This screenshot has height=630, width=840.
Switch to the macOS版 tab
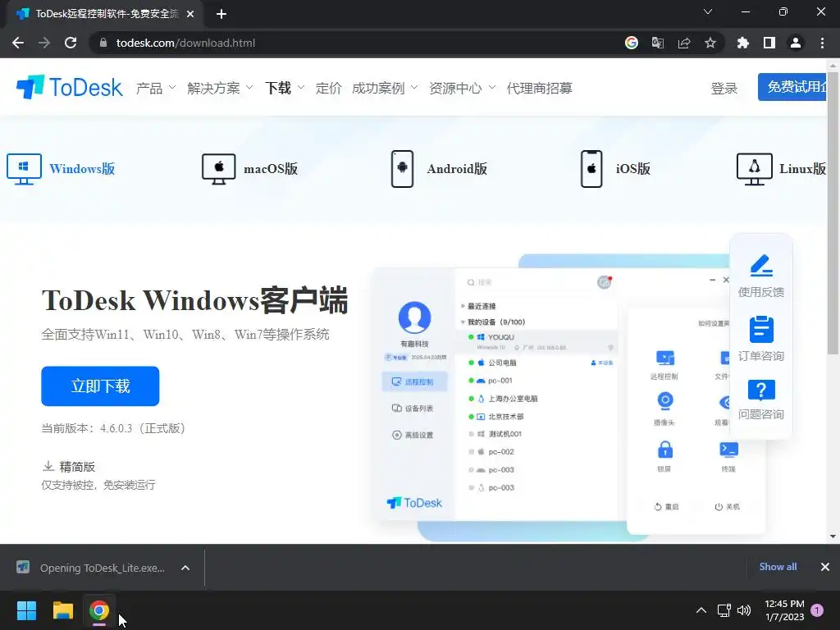249,169
